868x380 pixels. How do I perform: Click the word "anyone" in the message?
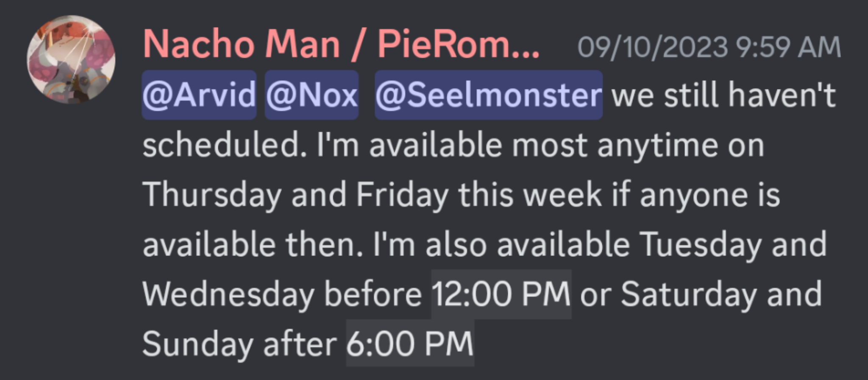click(x=693, y=195)
